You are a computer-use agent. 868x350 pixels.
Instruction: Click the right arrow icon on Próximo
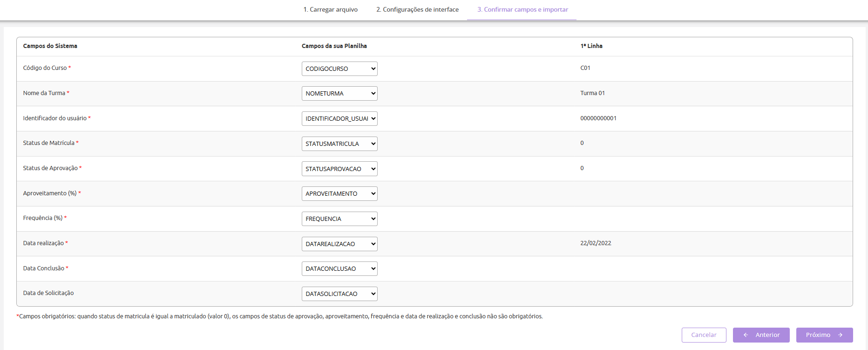click(x=841, y=335)
